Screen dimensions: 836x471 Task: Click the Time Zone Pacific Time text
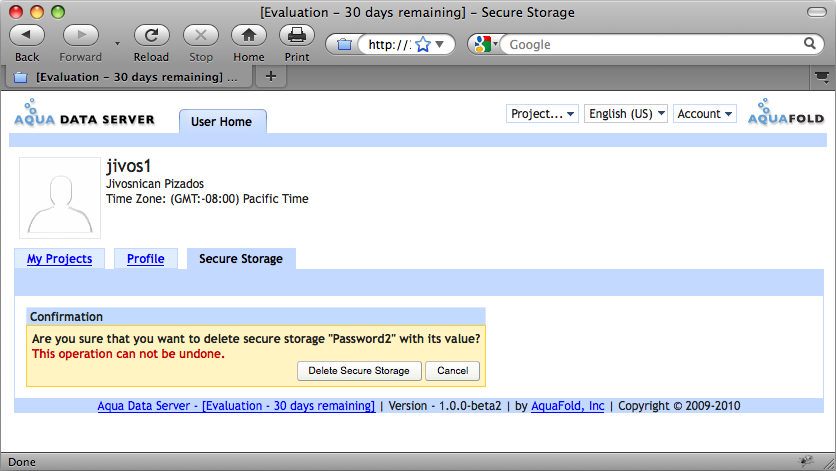(207, 199)
